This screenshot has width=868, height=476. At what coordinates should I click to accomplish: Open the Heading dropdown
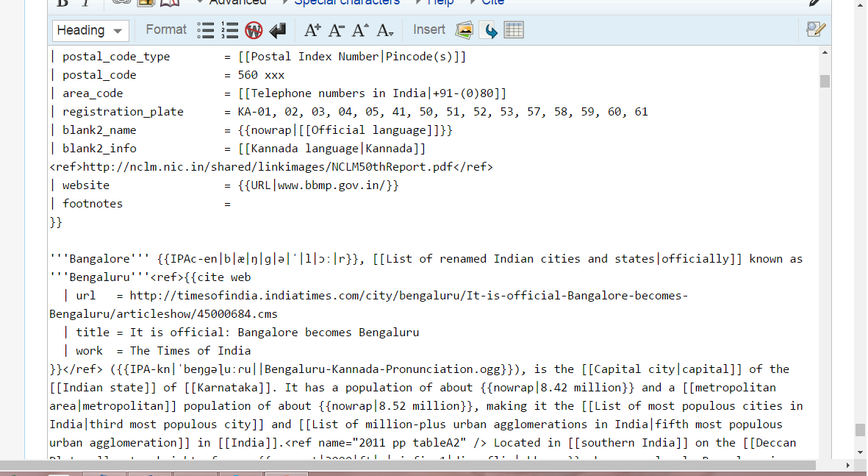point(90,30)
